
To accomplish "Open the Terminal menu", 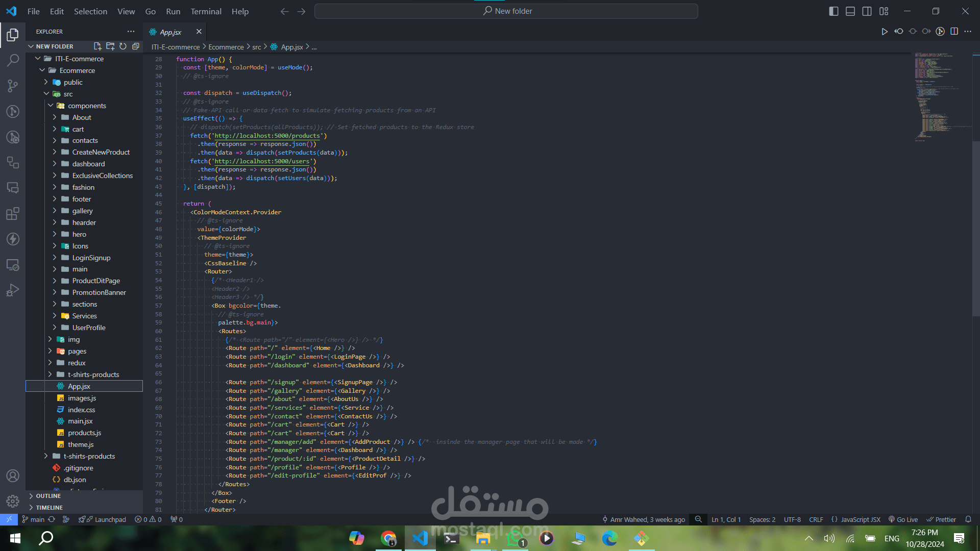I will pos(206,11).
